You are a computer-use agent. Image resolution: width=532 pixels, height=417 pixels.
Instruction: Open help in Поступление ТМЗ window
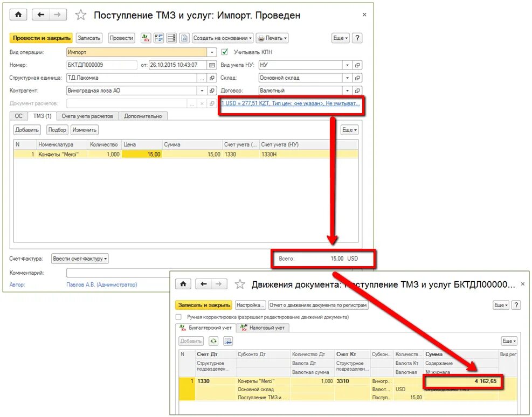357,38
